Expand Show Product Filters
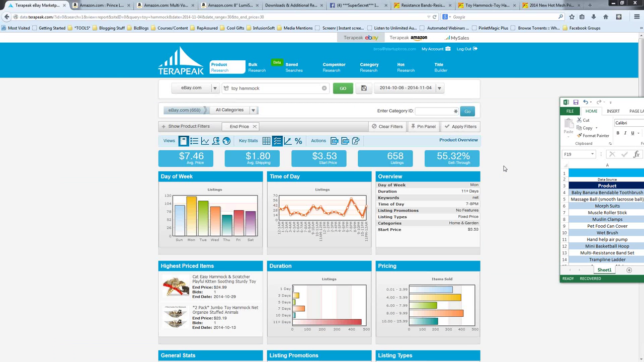The height and width of the screenshot is (362, 644). pos(185,127)
